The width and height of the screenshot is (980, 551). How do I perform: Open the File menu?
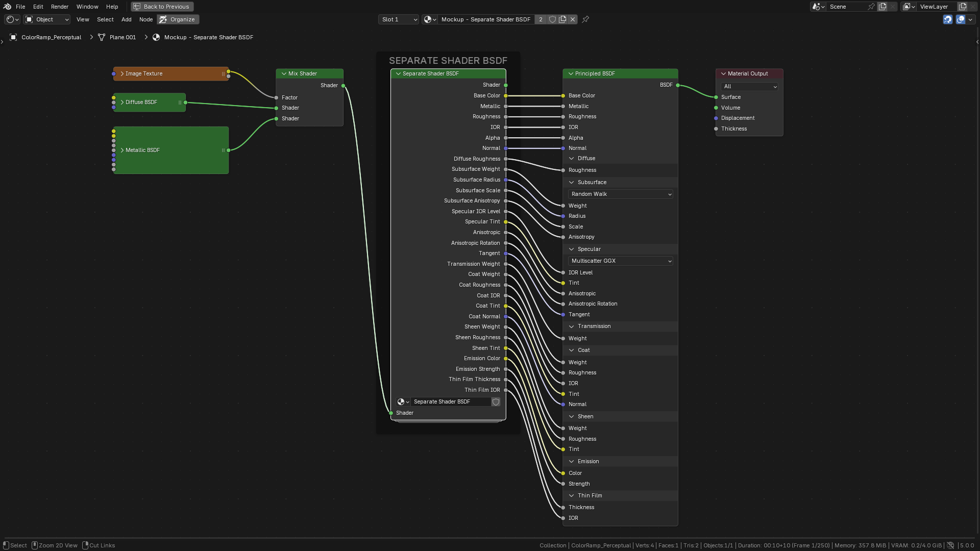(x=20, y=7)
